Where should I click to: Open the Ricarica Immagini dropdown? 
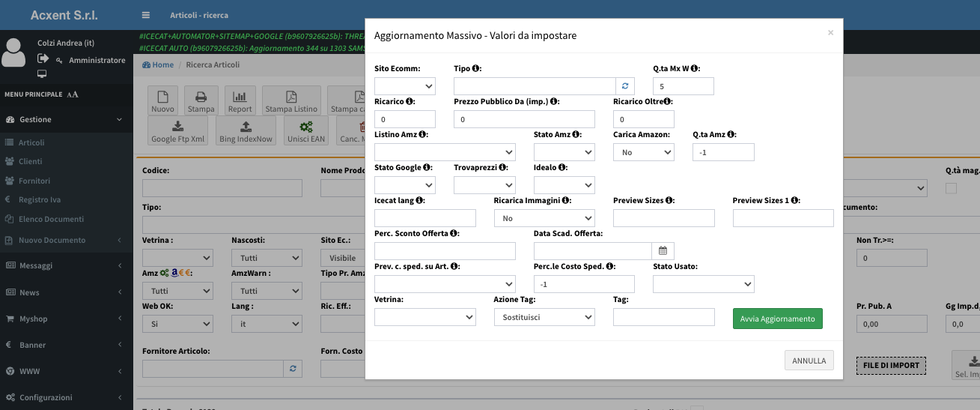coord(544,218)
